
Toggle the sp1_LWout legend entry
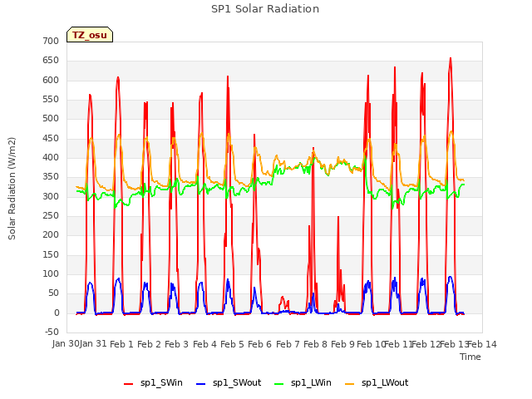point(377,383)
